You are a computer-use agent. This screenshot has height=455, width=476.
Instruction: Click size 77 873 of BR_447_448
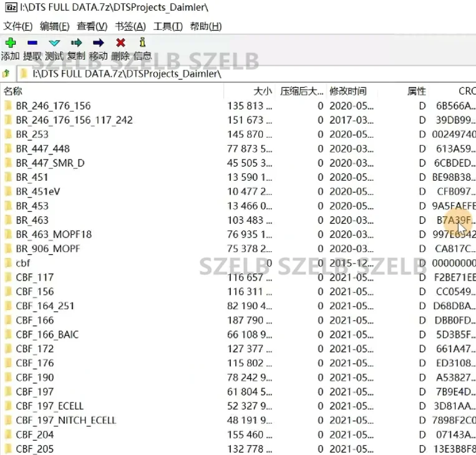(250, 148)
